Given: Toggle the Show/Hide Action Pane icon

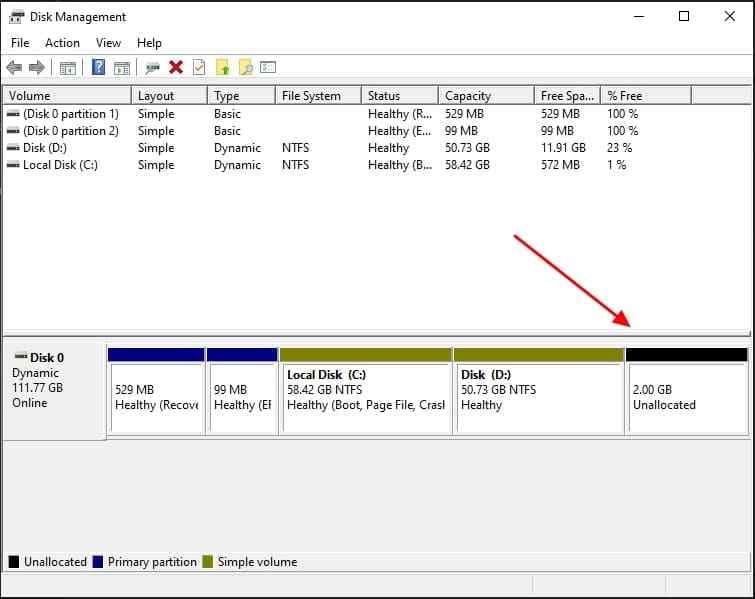Looking at the screenshot, I should click(x=122, y=68).
